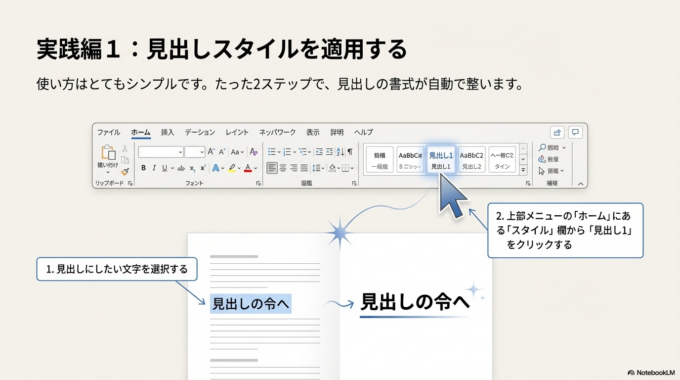Click the yellow text highlight color button
The height and width of the screenshot is (380, 680).
(x=232, y=168)
